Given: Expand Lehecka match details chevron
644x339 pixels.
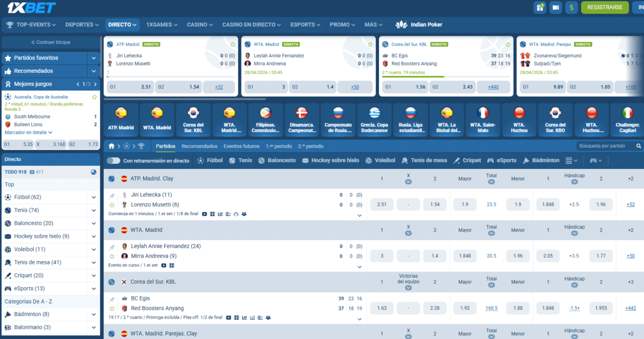Looking at the screenshot, I should 360,216.
